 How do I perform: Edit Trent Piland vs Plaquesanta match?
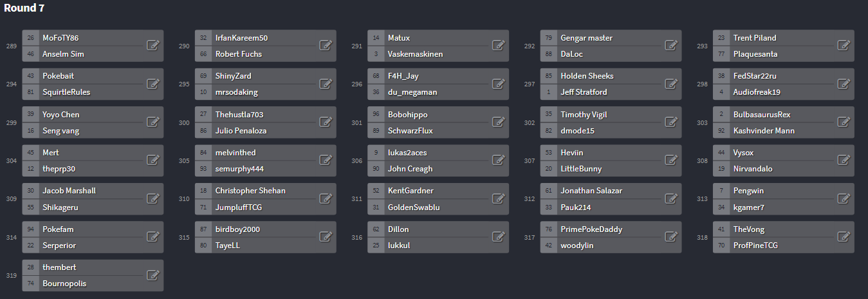pos(844,46)
